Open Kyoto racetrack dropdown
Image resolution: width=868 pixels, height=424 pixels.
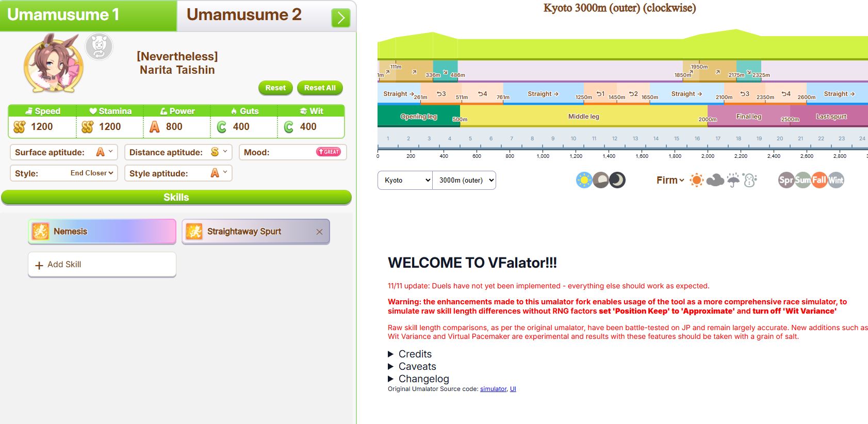pos(405,180)
